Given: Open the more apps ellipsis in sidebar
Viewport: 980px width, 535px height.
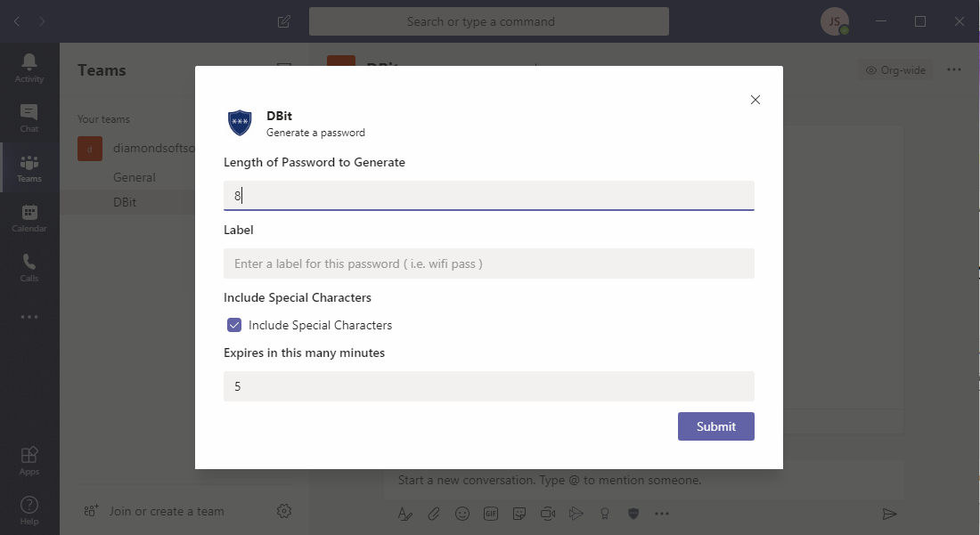Looking at the screenshot, I should pos(29,317).
